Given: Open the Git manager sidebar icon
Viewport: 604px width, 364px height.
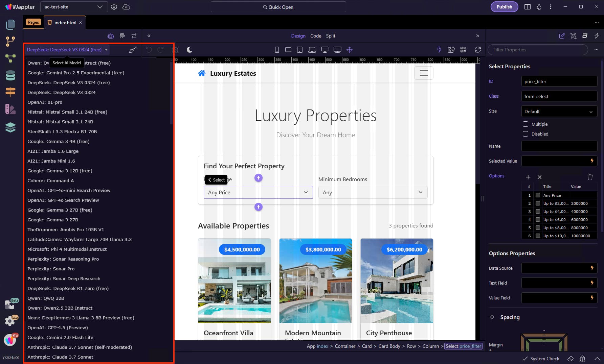Looking at the screenshot, I should [10, 42].
